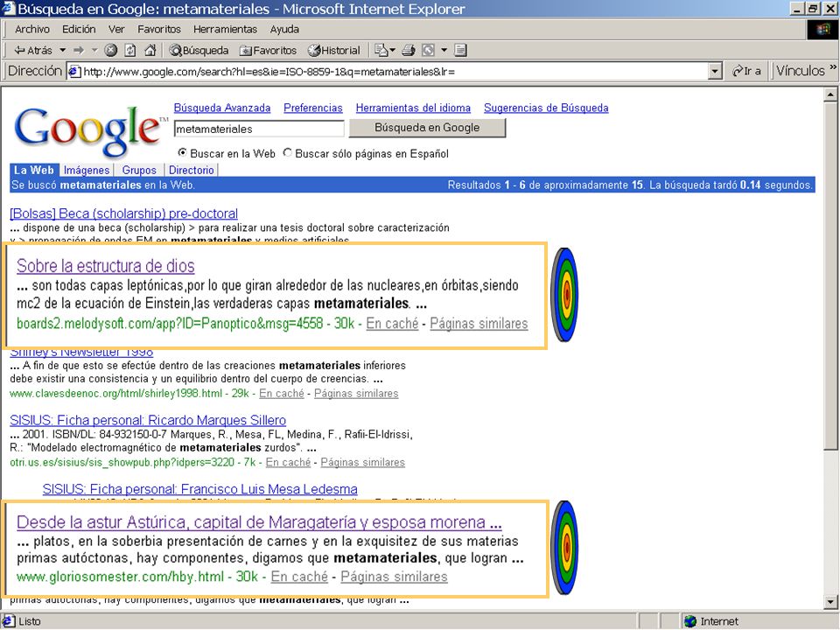
Task: Open the Ayuda menu
Action: 284,30
